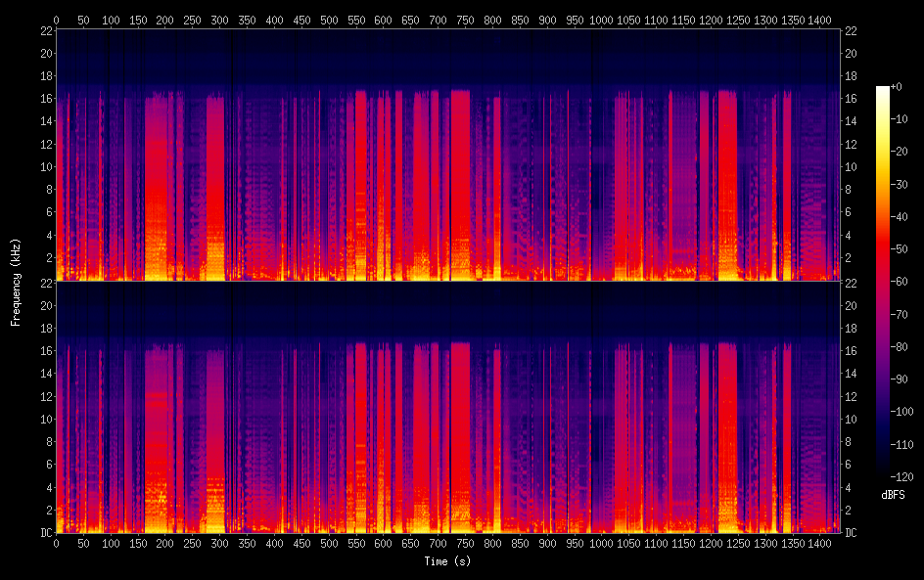Click the "22" label at top-right of upper channel
Screen dimensions: 924x580
[x=851, y=31]
